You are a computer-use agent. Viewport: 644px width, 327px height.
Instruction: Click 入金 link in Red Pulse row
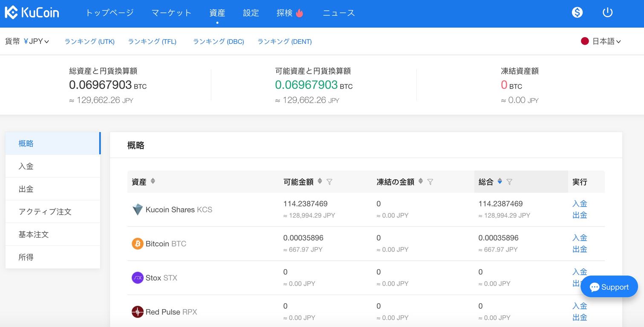tap(580, 306)
